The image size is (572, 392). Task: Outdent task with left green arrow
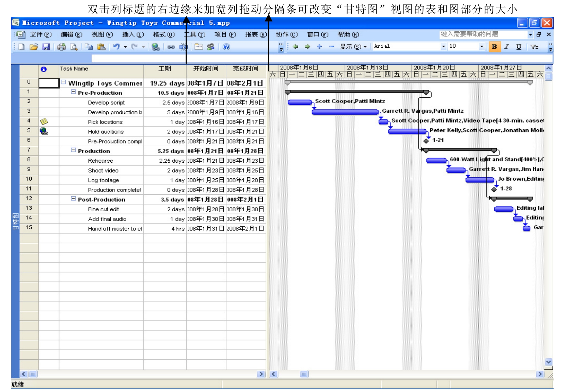[295, 47]
